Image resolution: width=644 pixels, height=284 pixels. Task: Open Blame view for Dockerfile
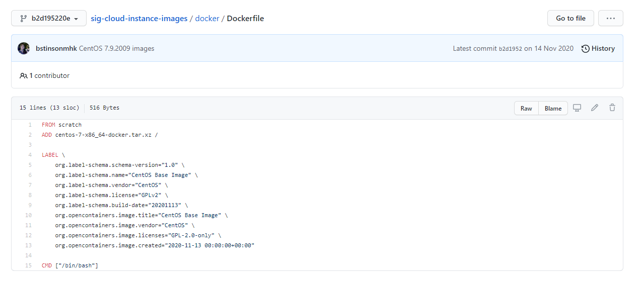tap(553, 108)
